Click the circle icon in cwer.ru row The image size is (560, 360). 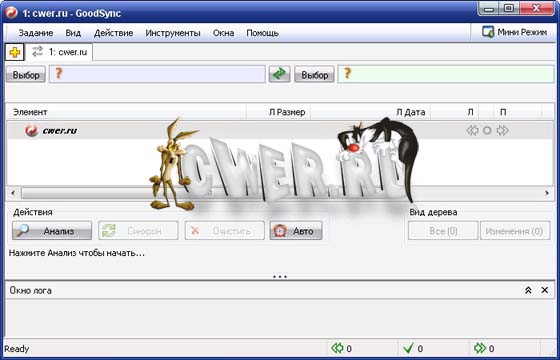point(487,131)
